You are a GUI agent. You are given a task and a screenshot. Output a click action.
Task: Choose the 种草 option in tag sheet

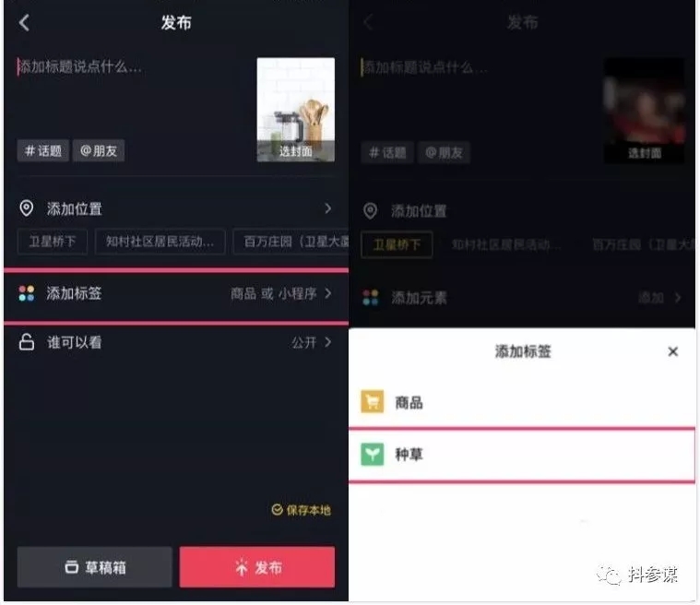[522, 455]
